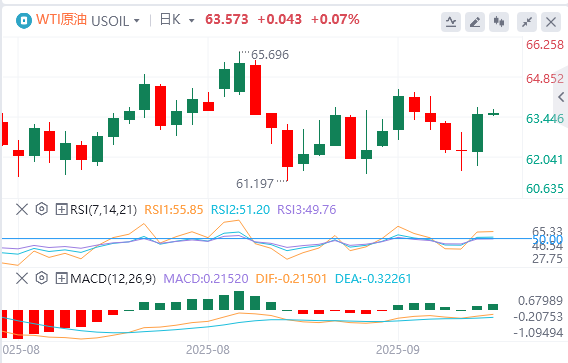Click the 2025-09 date axis label
The height and width of the screenshot is (363, 568).
[398, 350]
